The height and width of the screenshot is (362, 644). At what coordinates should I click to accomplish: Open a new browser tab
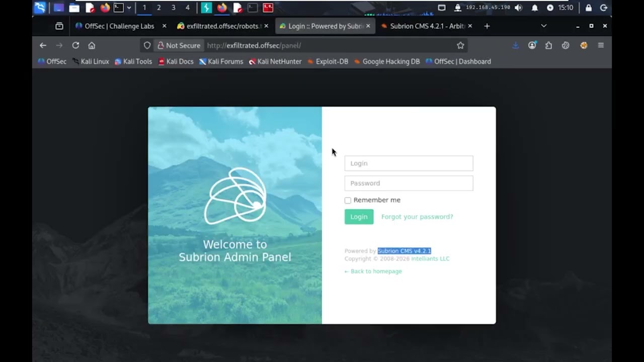click(x=487, y=26)
